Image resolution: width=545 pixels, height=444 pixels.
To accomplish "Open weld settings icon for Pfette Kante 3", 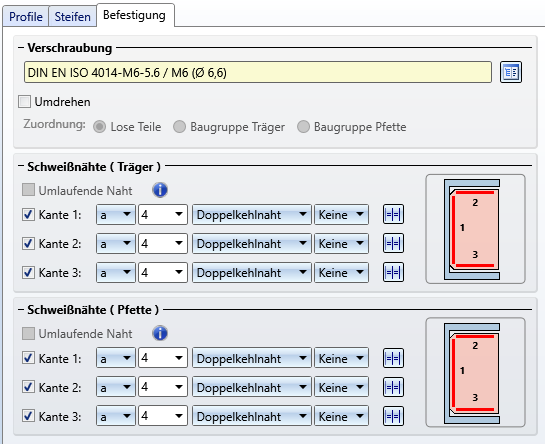I will [393, 416].
